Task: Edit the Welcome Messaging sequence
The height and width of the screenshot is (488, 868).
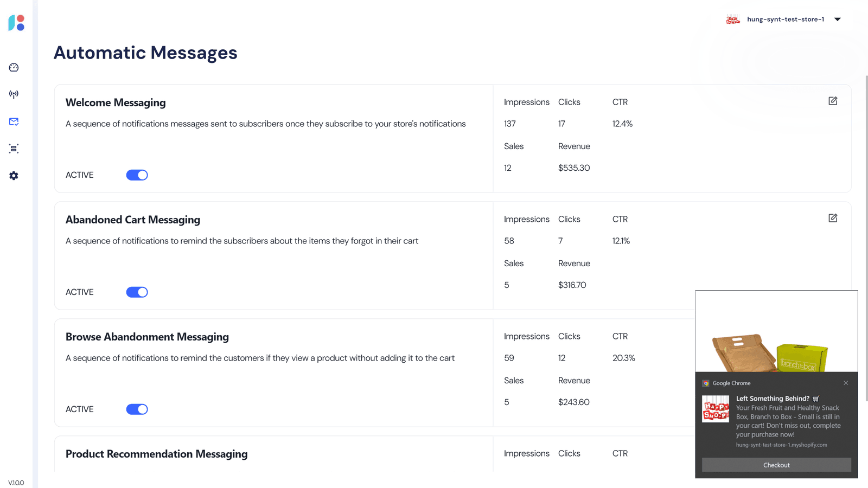Action: (833, 101)
